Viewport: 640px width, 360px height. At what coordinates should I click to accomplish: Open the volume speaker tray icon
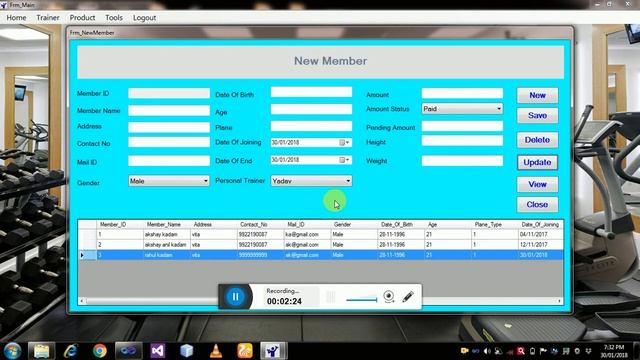tap(487, 351)
